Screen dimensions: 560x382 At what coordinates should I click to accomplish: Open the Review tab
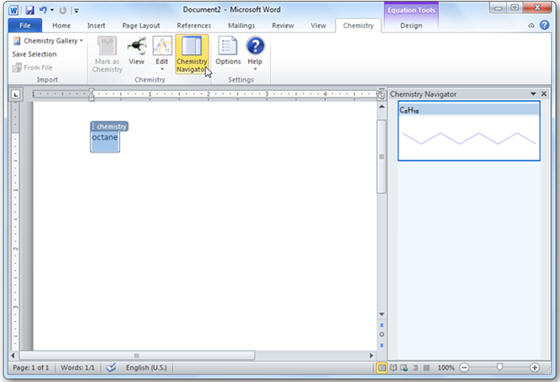tap(283, 26)
